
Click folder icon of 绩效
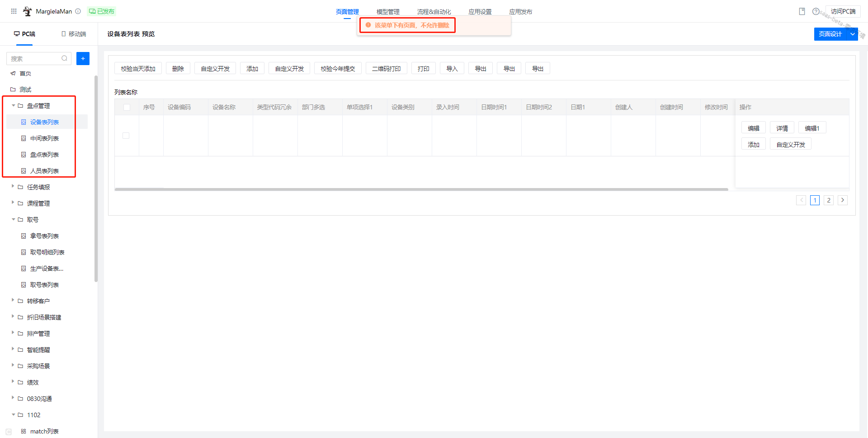pyautogui.click(x=20, y=382)
